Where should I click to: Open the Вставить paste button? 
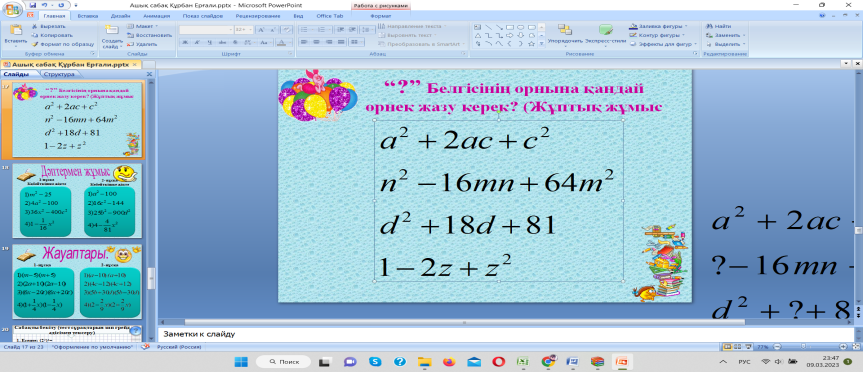pyautogui.click(x=15, y=35)
